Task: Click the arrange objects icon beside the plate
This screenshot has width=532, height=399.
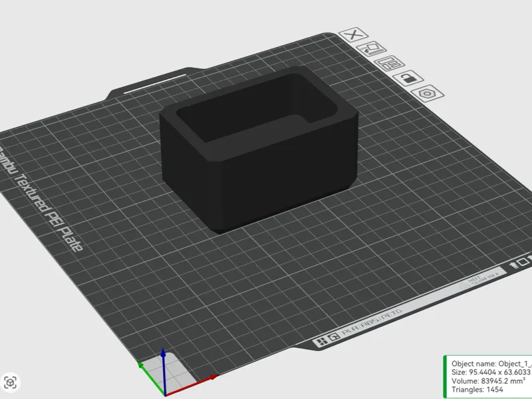Action: 390,63
